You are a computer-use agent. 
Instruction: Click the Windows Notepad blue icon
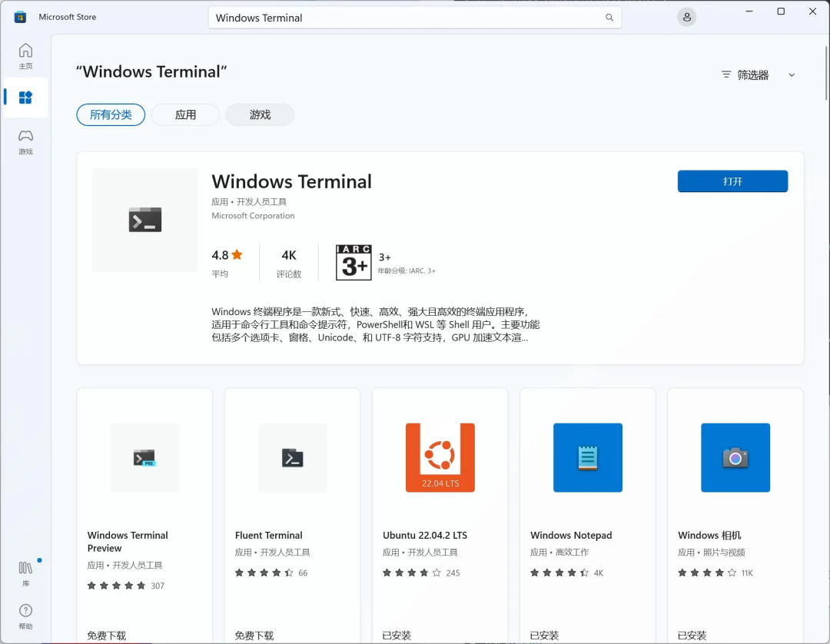coord(588,458)
